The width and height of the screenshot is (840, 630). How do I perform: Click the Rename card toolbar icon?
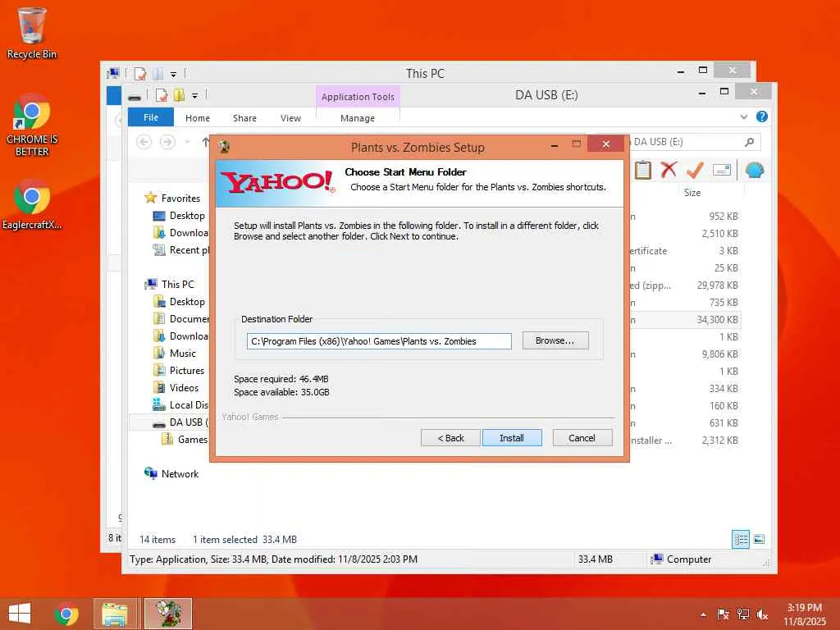coord(722,171)
